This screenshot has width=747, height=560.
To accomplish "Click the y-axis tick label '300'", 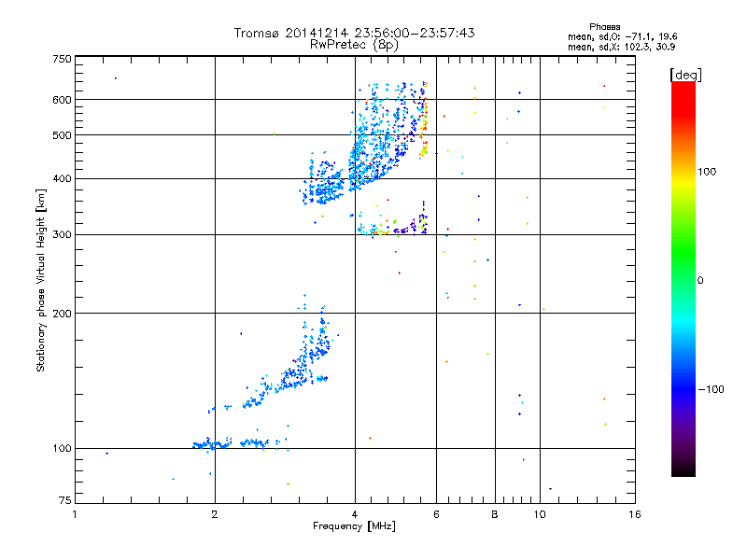I will point(62,234).
